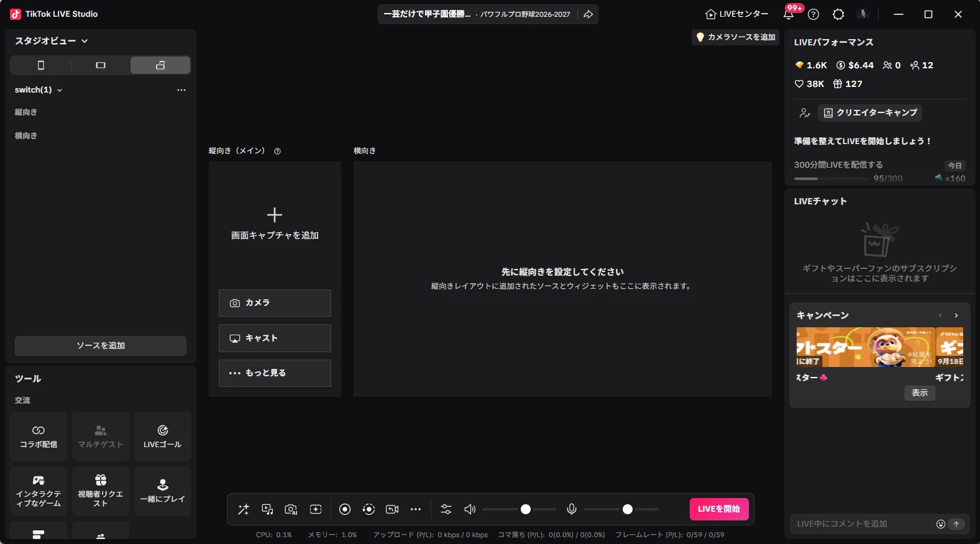The width and height of the screenshot is (980, 544).
Task: Start recording with the record icon
Action: tap(345, 509)
